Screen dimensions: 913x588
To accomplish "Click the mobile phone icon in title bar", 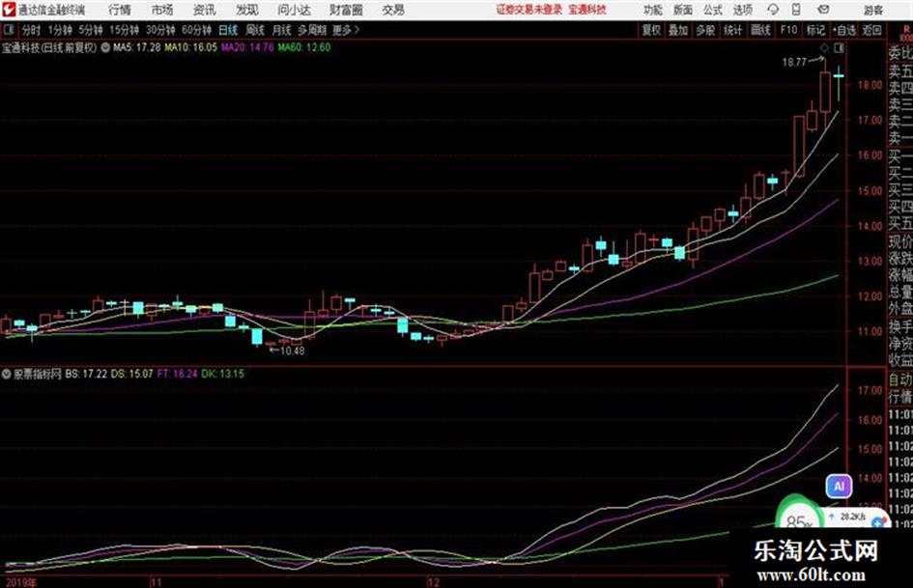I will [x=796, y=10].
